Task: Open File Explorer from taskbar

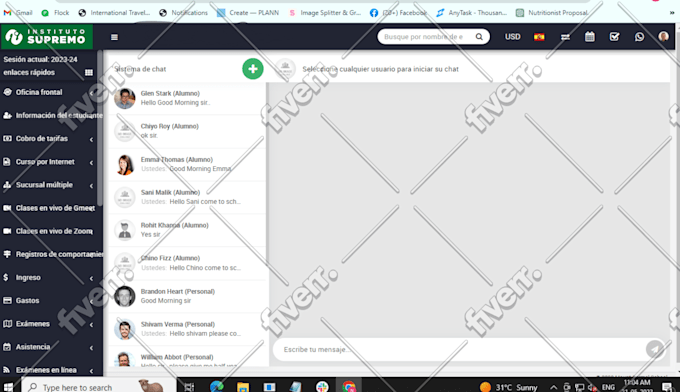Action: coord(243,386)
